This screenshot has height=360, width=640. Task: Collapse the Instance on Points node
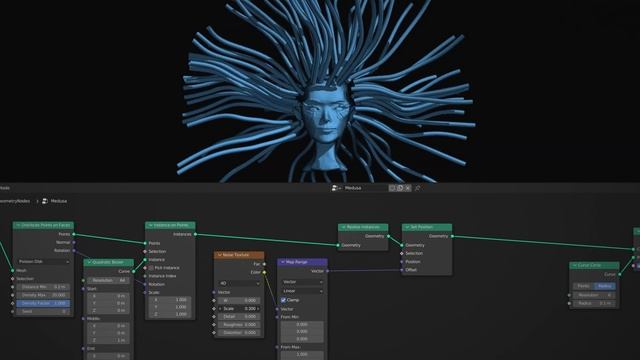(x=151, y=225)
